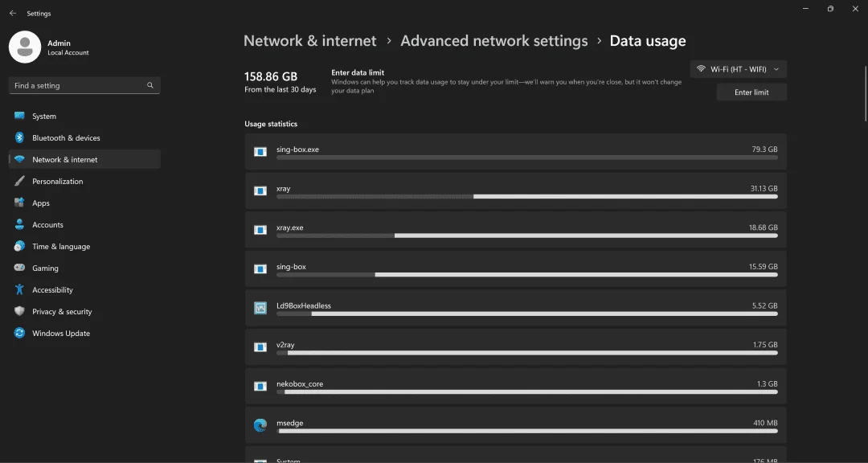Click the xray app icon

point(260,191)
